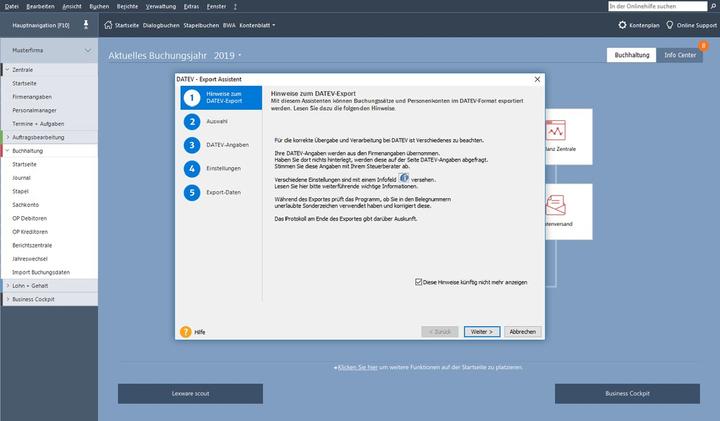The image size is (720, 421).
Task: Open the Extras menu
Action: [191, 6]
